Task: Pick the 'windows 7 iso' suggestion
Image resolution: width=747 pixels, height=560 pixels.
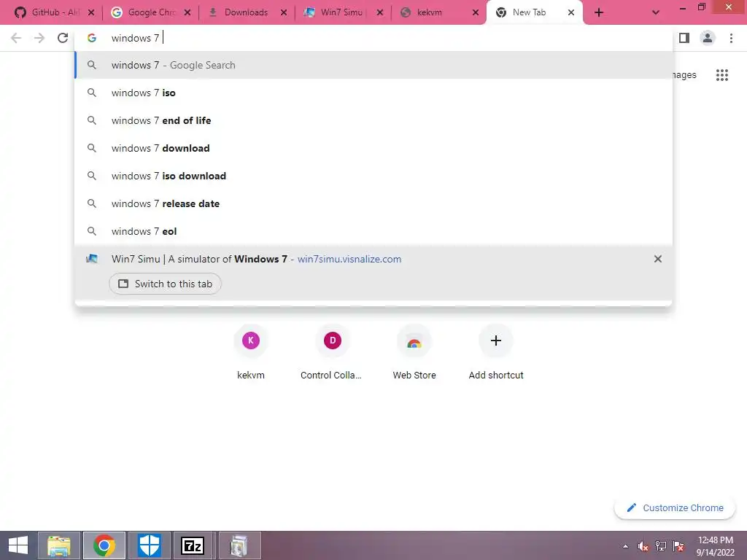Action: coord(373,93)
